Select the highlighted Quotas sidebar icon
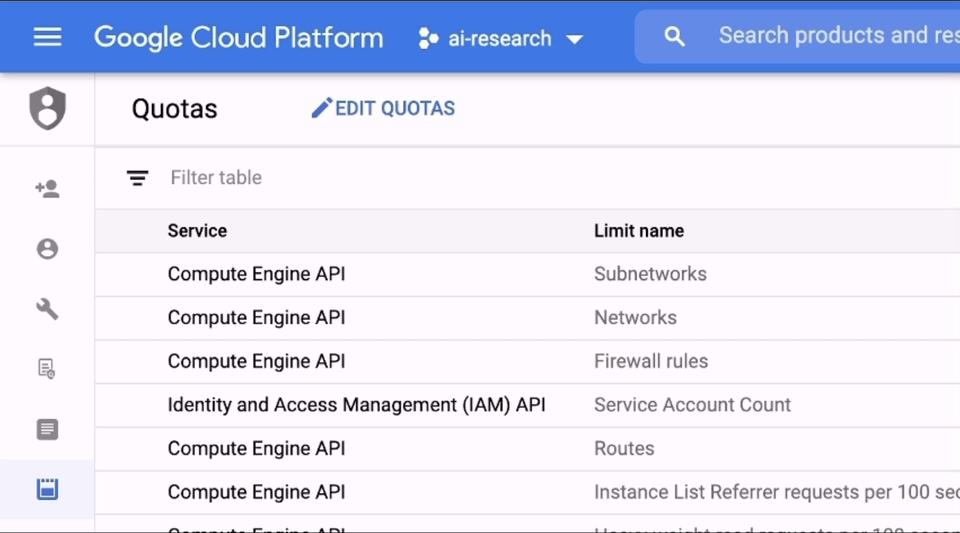The height and width of the screenshot is (533, 960). [x=47, y=489]
